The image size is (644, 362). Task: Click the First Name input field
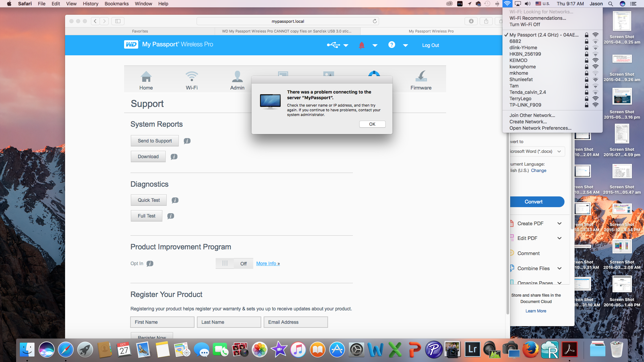click(162, 322)
